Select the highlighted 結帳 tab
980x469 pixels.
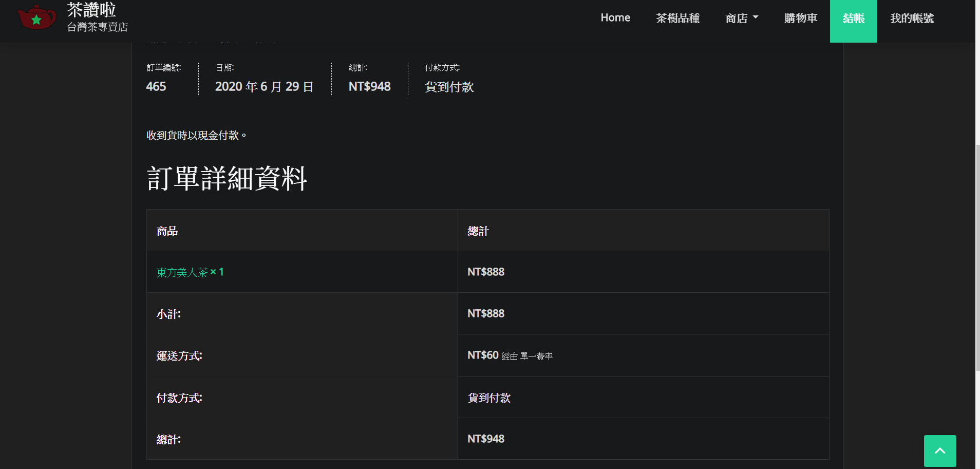[853, 19]
